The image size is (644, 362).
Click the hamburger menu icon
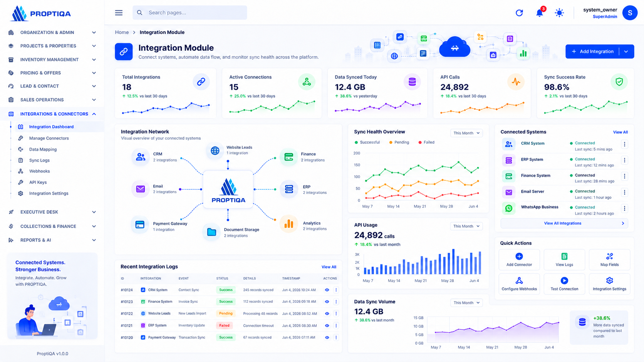(x=119, y=13)
